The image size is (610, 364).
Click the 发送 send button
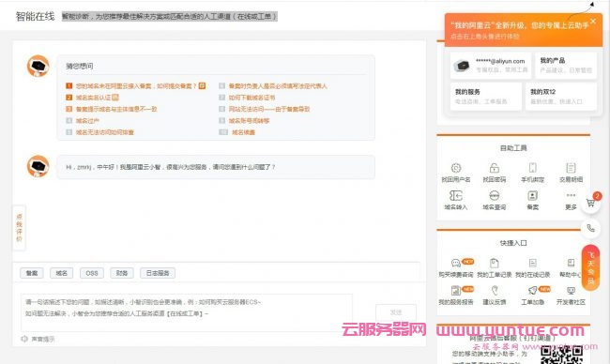coord(396,312)
